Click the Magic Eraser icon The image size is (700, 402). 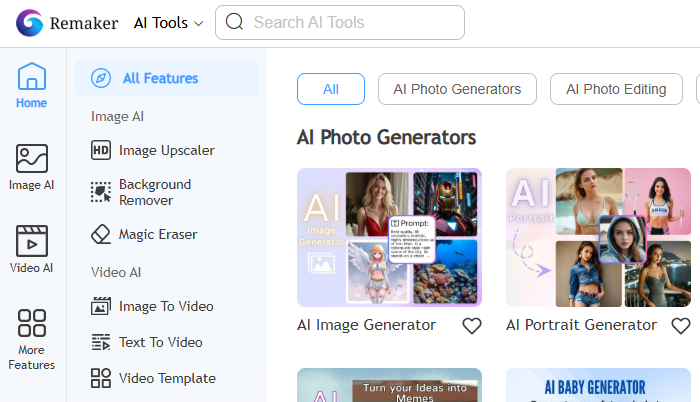101,234
